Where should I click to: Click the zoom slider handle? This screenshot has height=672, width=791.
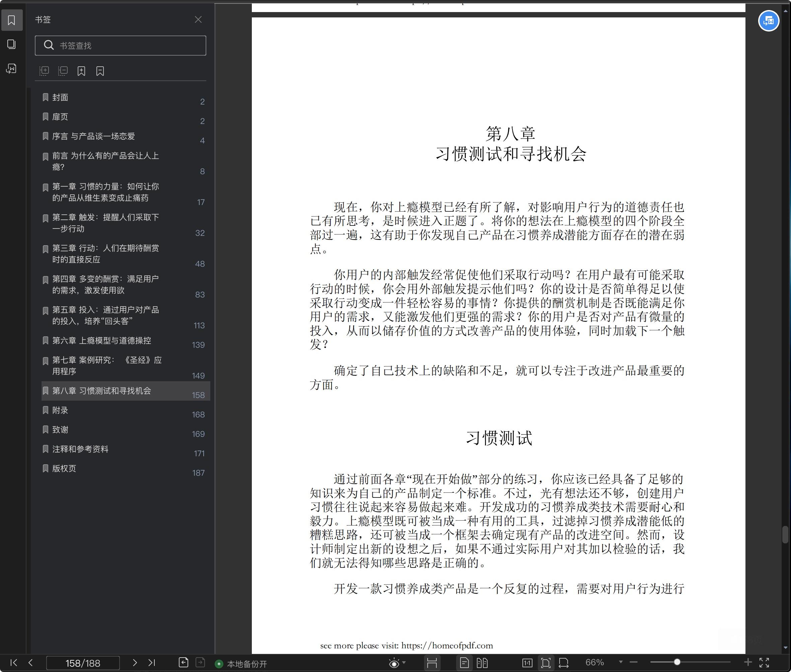pyautogui.click(x=677, y=663)
